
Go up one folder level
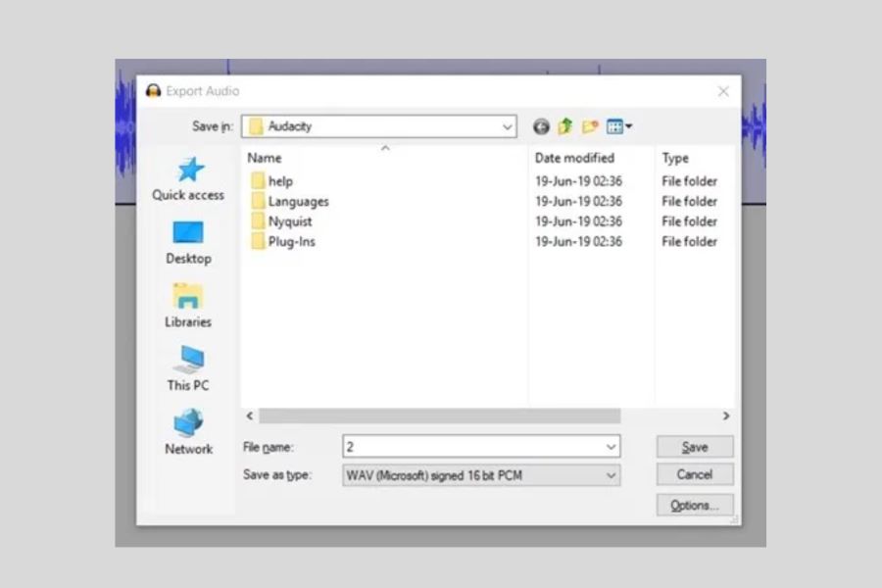(x=563, y=125)
